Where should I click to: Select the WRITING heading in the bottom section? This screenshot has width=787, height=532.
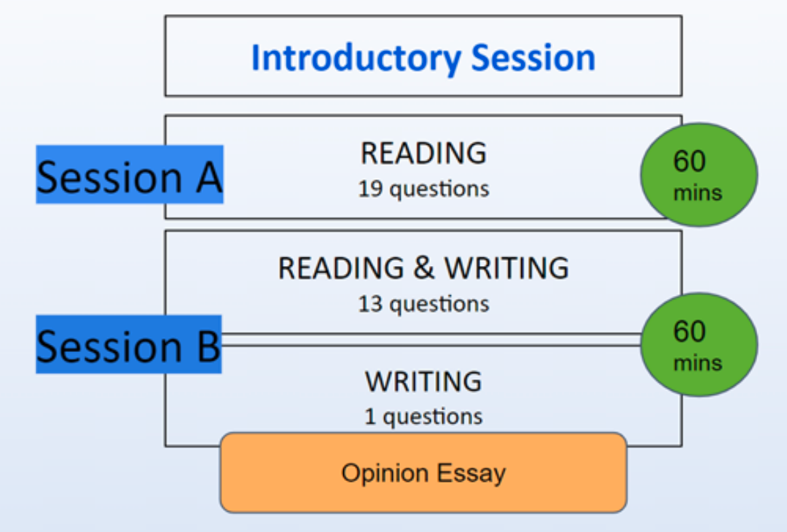[423, 382]
